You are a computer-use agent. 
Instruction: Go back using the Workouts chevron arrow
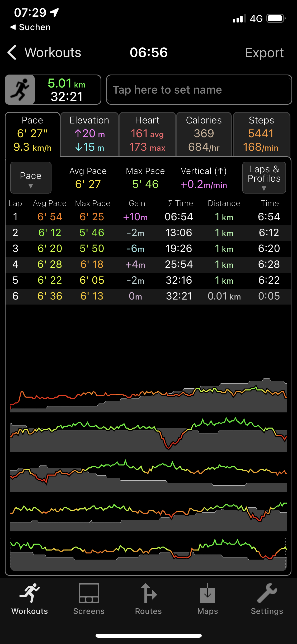pos(12,52)
